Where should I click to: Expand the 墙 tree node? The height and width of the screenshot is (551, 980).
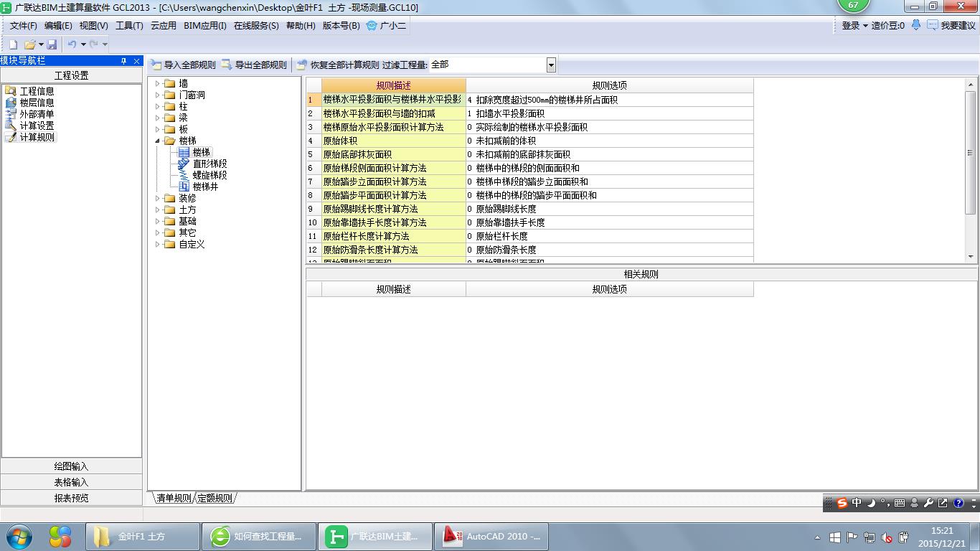point(158,83)
